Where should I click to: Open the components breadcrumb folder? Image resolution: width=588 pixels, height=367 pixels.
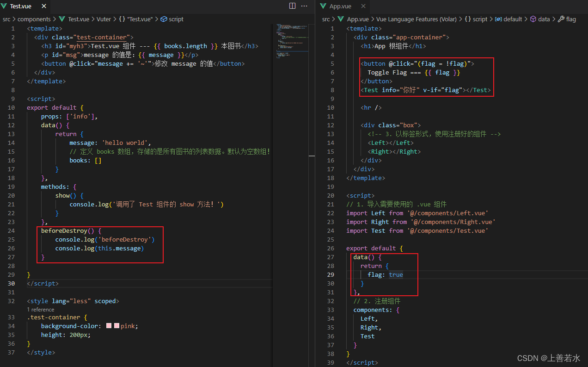(x=34, y=19)
